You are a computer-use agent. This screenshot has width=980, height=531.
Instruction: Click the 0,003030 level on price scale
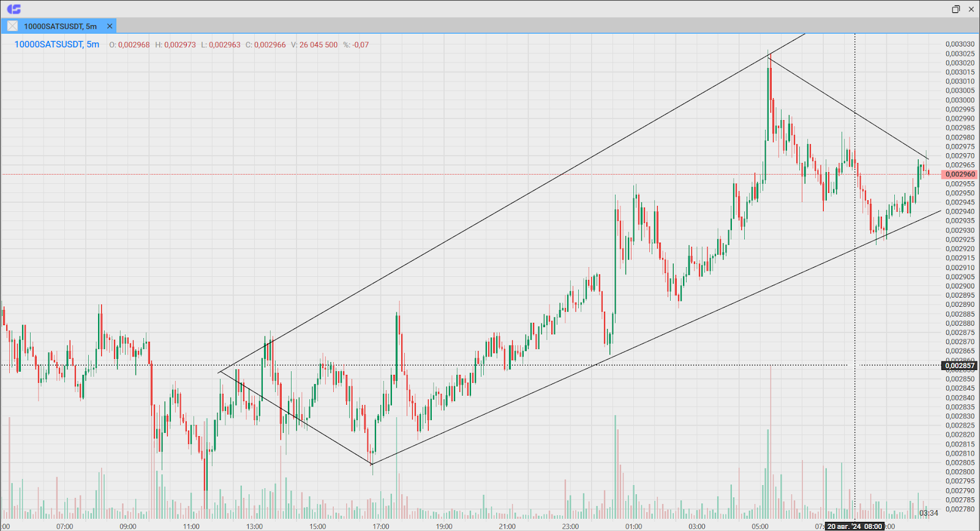959,44
